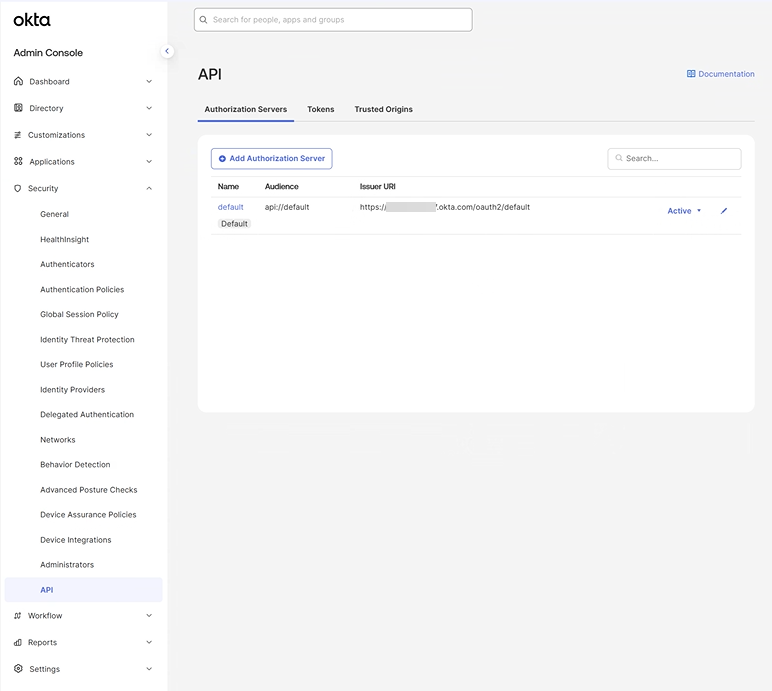This screenshot has width=772, height=691.
Task: Open General under Security
Action: [x=54, y=214]
